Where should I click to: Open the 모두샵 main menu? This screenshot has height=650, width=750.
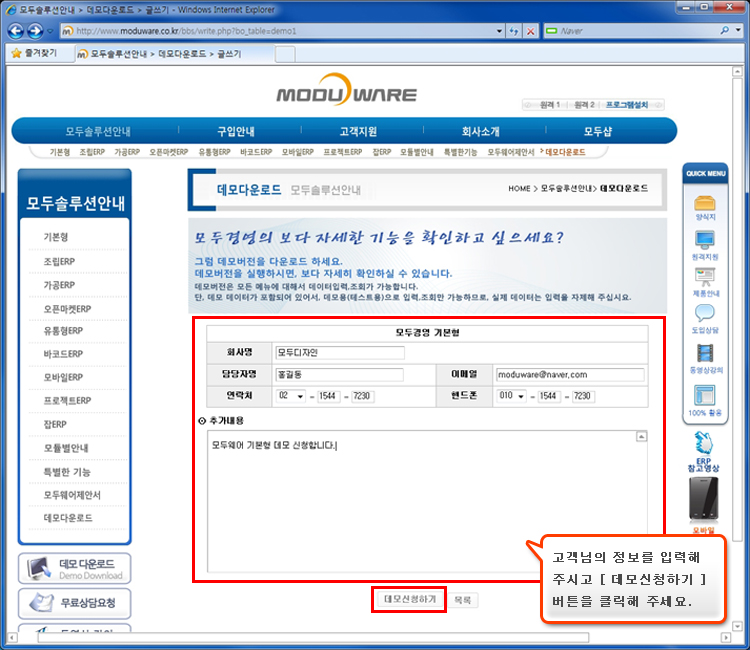coord(598,132)
